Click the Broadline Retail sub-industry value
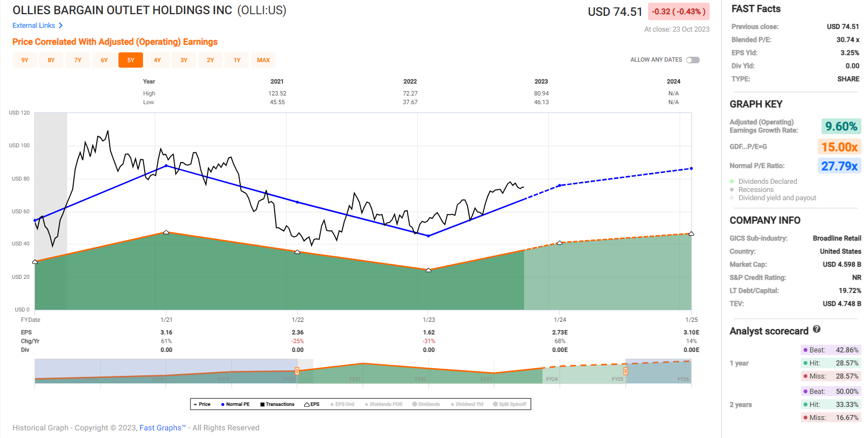 pyautogui.click(x=837, y=238)
